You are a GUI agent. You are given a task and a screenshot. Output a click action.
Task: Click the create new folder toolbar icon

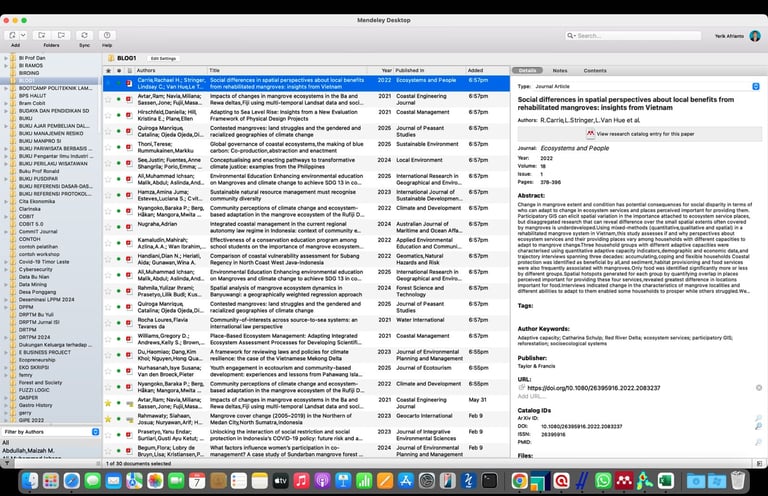(x=42, y=35)
